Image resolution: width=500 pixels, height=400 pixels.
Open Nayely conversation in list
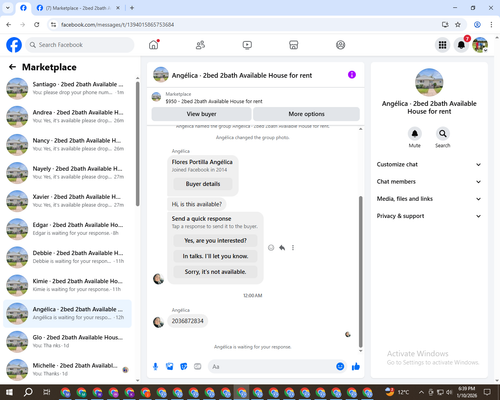pos(67,173)
